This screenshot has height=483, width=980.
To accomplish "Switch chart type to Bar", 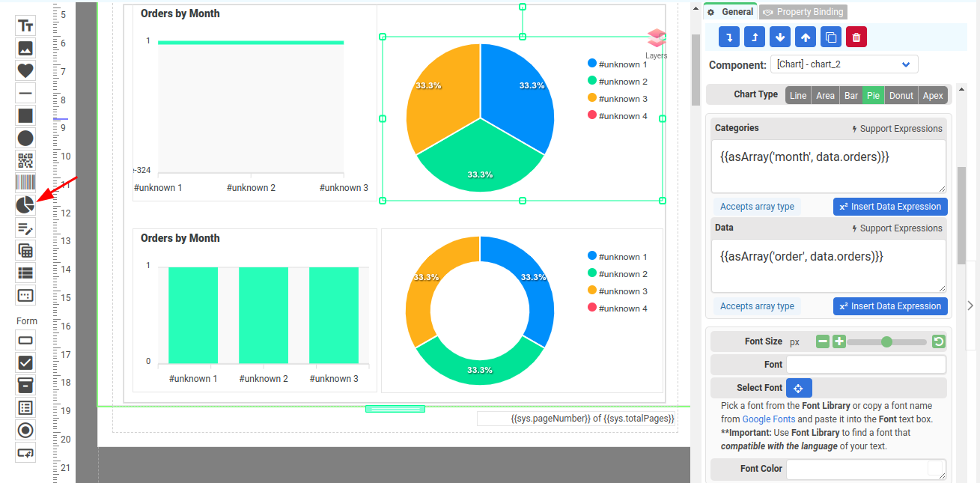I will click(x=850, y=95).
